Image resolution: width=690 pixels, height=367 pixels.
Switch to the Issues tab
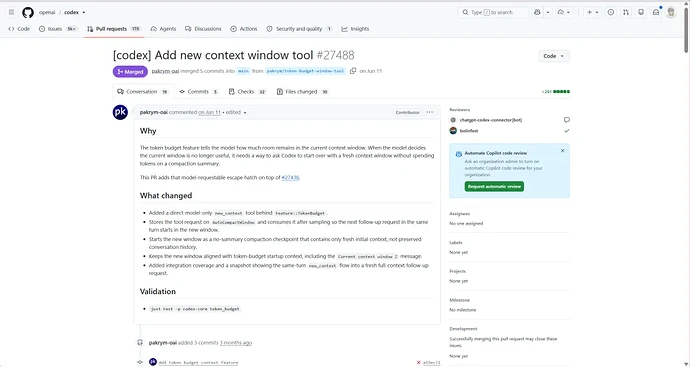pos(58,29)
